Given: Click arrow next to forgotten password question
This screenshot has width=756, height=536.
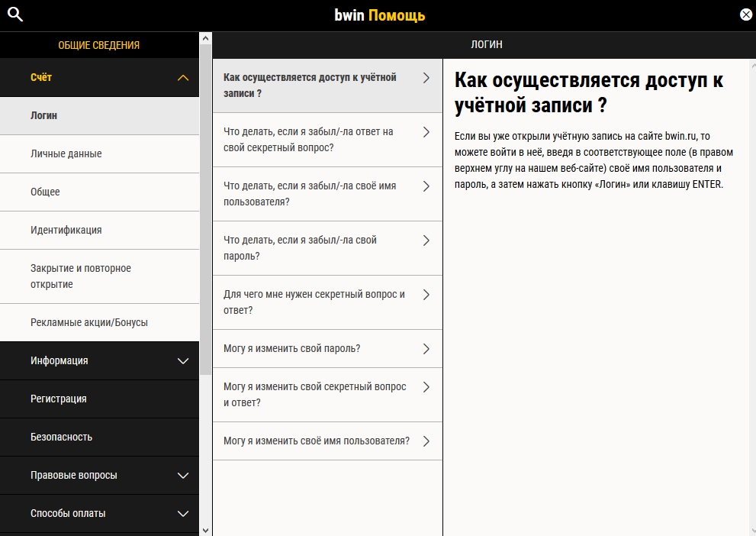Looking at the screenshot, I should point(426,241).
